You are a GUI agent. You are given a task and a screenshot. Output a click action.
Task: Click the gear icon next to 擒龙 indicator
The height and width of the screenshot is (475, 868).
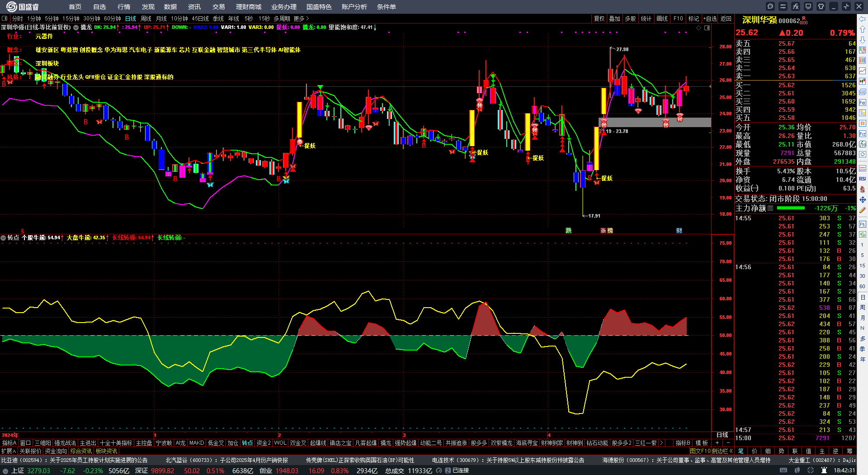tap(76, 28)
